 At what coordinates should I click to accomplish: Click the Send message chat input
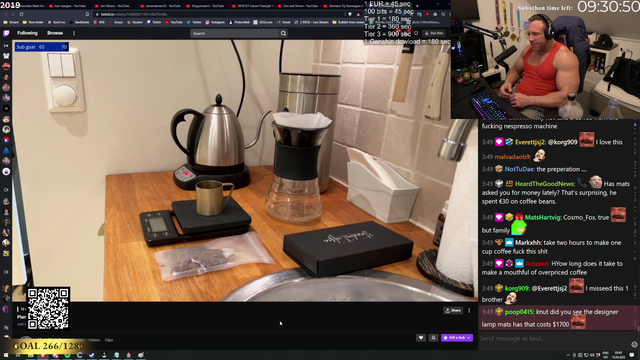point(554,338)
